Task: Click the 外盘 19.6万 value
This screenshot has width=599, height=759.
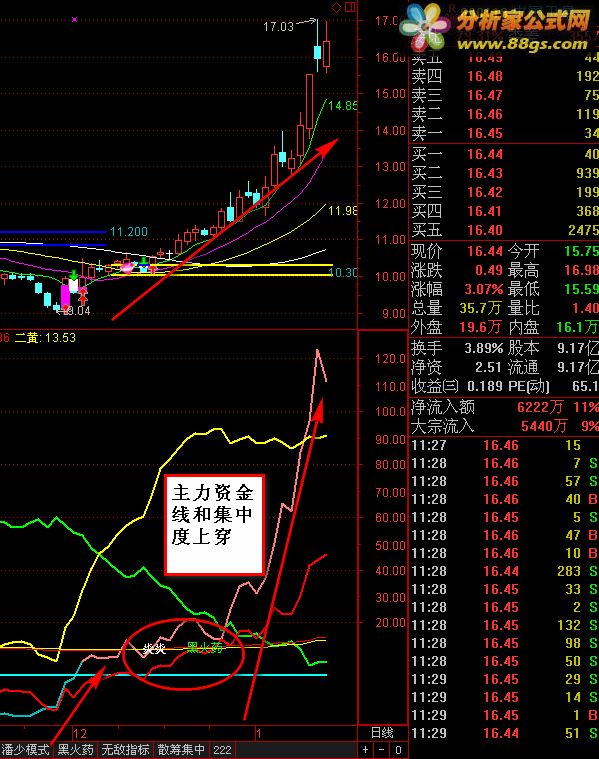Action: (480, 327)
